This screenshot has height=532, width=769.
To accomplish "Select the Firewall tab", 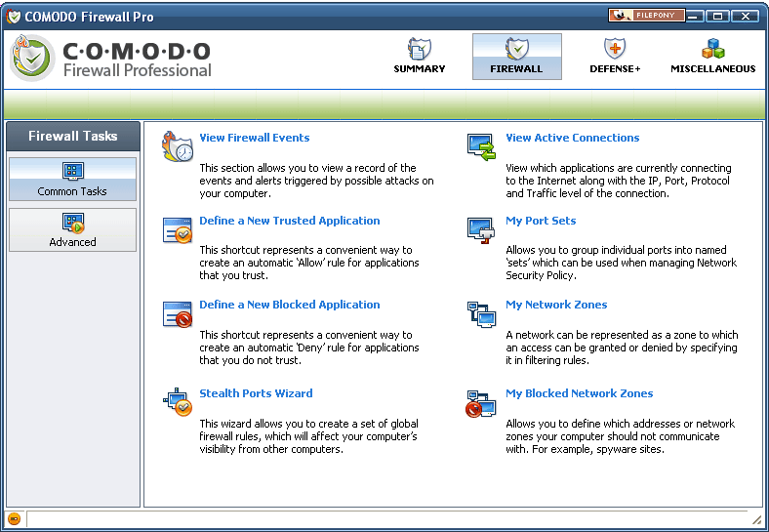I will [516, 57].
